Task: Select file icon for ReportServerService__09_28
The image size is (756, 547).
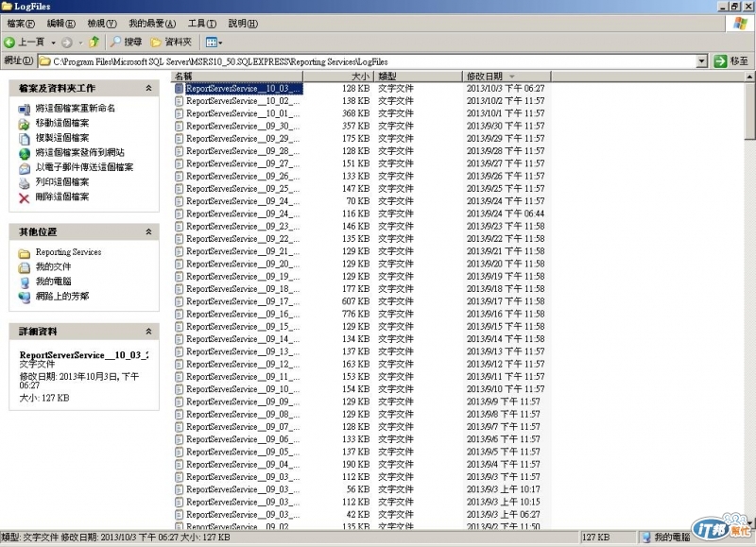Action: coord(179,151)
